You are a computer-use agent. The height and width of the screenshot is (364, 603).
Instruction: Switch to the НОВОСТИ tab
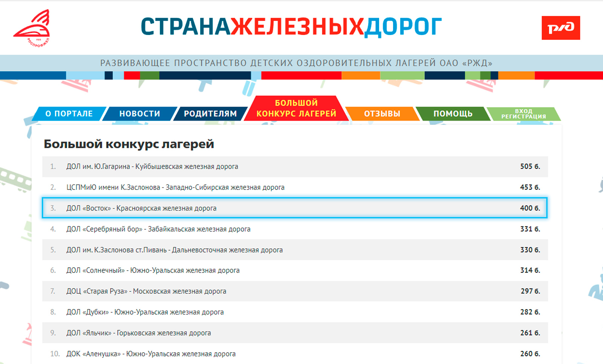click(x=139, y=113)
